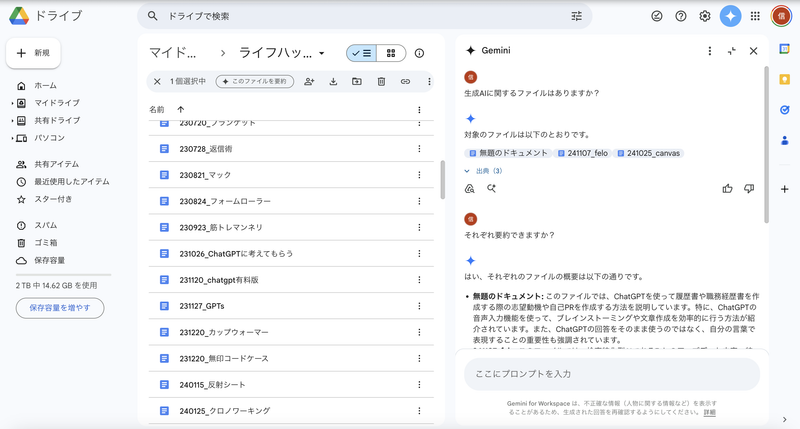The height and width of the screenshot is (429, 800).
Task: Click the share with people icon
Action: click(x=309, y=81)
